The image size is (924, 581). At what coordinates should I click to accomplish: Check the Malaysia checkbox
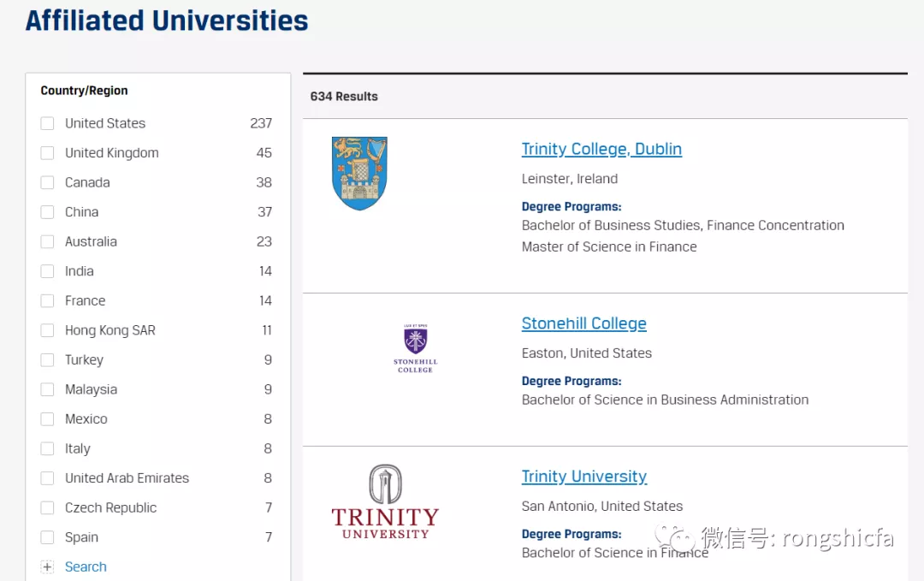pyautogui.click(x=47, y=389)
